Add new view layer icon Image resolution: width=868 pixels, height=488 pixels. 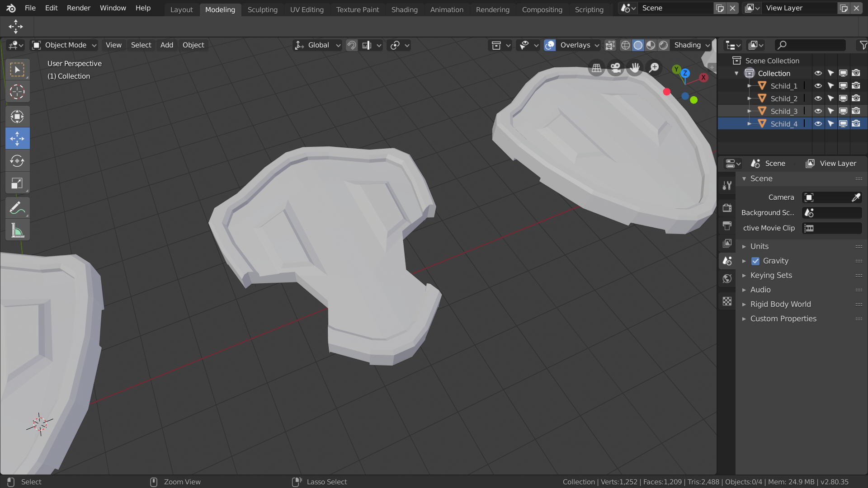click(844, 8)
